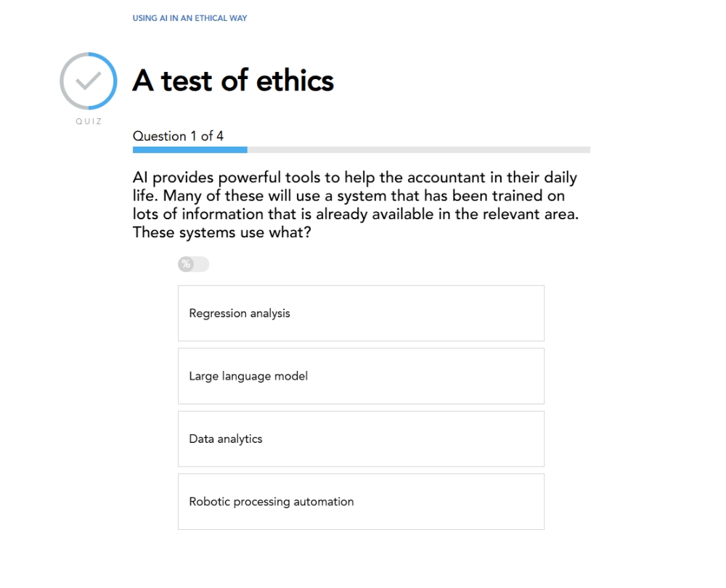Screen dimensions: 726x588
Task: Choose "Large language model" as the answer
Action: point(361,376)
